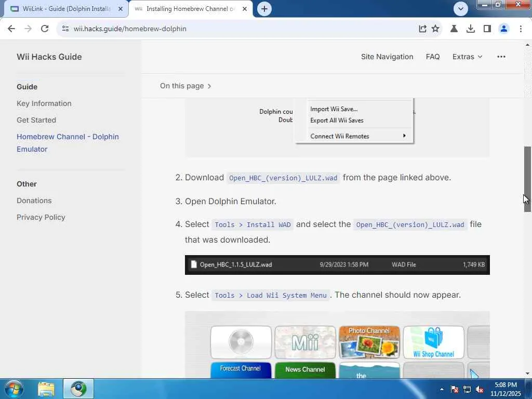Click the News Channel tile

tap(305, 370)
